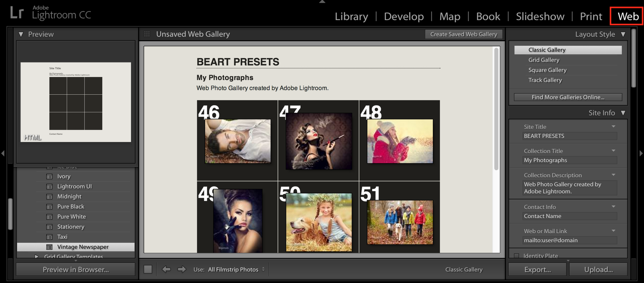Click the Vintage Newspaper template icon

coord(50,247)
